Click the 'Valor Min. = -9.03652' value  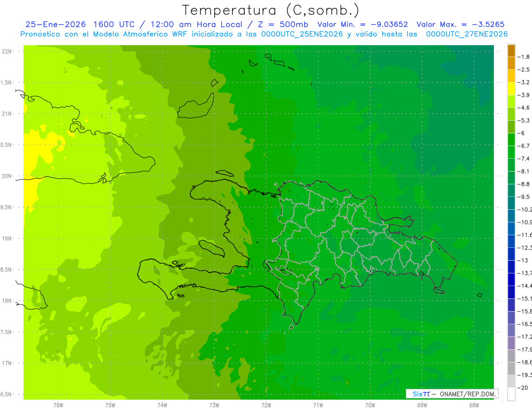tap(363, 24)
